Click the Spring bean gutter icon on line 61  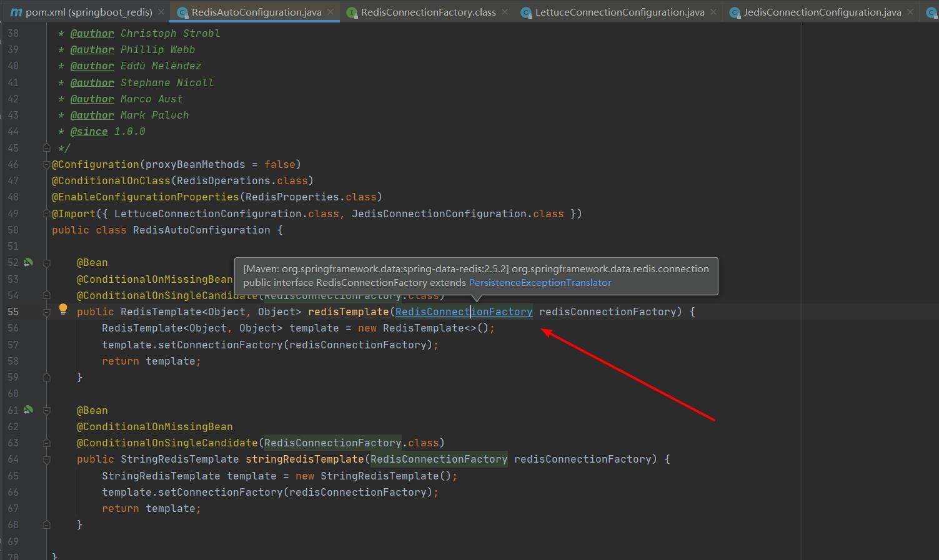coord(28,410)
